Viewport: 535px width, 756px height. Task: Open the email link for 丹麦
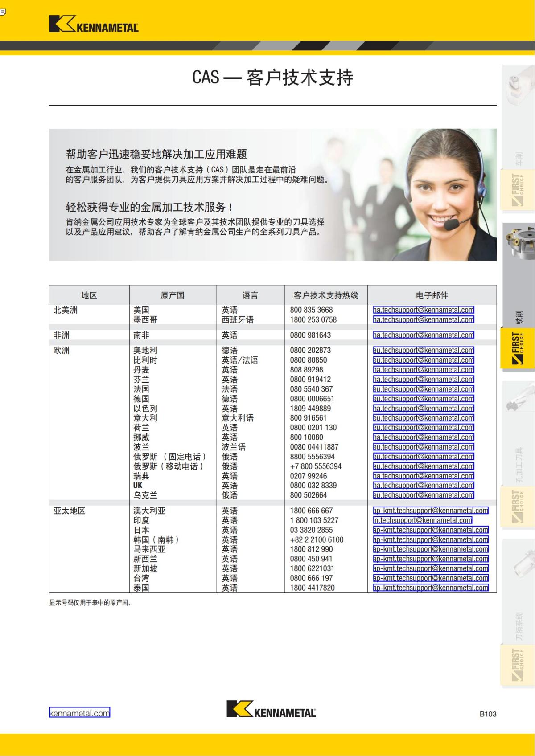click(424, 370)
